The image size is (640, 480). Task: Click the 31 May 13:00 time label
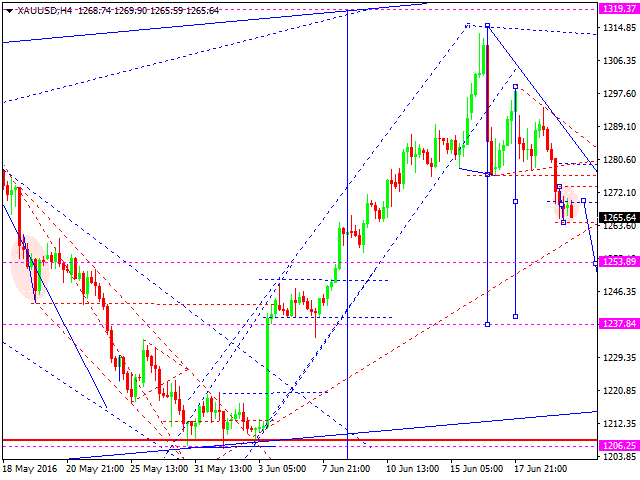point(223,469)
